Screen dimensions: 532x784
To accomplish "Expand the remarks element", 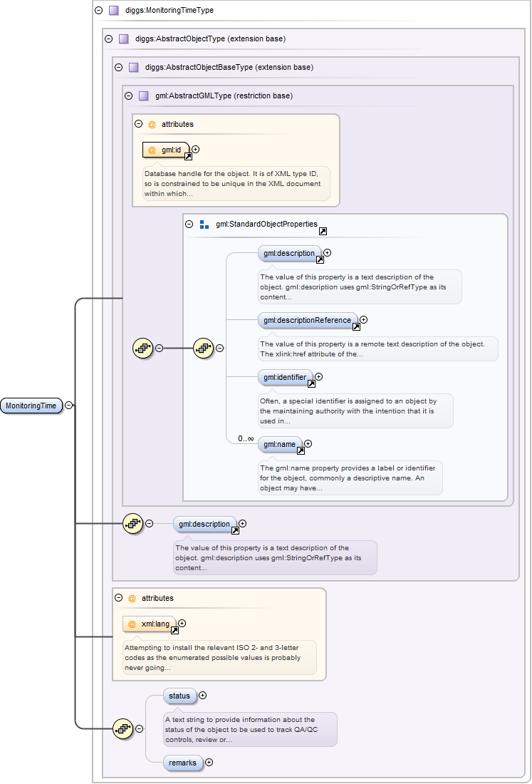I will coord(209,763).
